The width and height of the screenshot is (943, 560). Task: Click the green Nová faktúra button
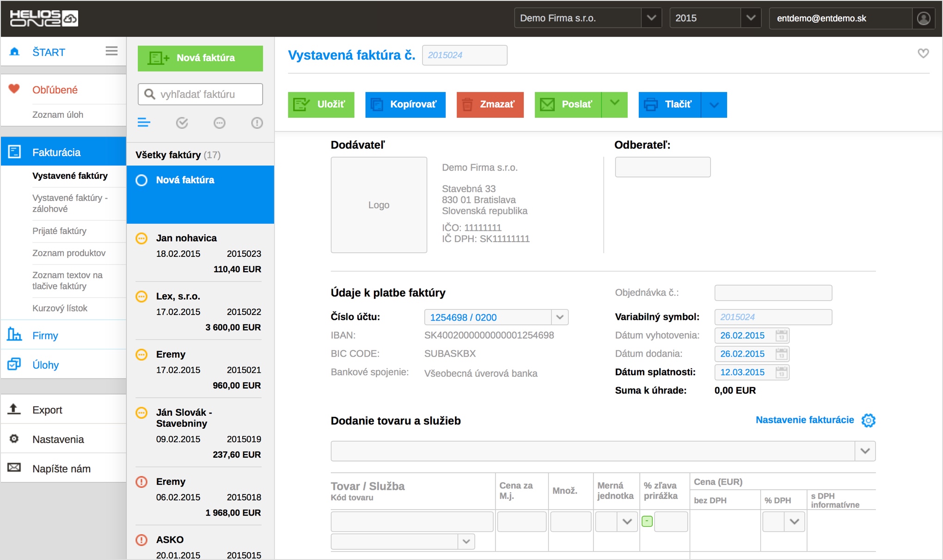[200, 58]
